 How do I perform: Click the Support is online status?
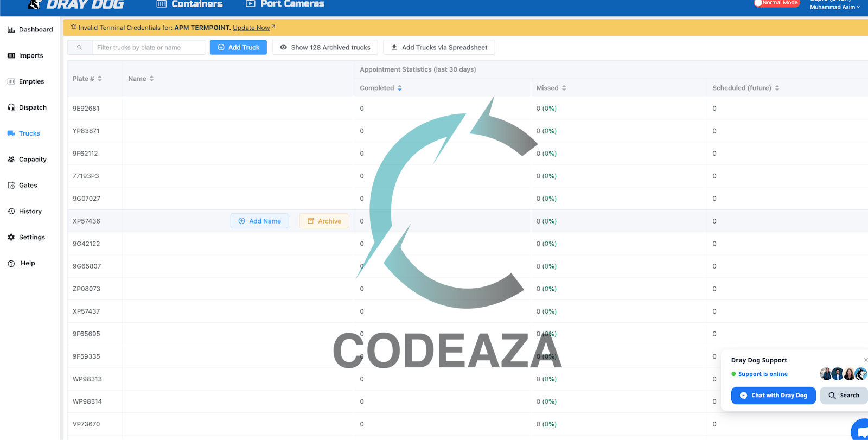click(759, 374)
